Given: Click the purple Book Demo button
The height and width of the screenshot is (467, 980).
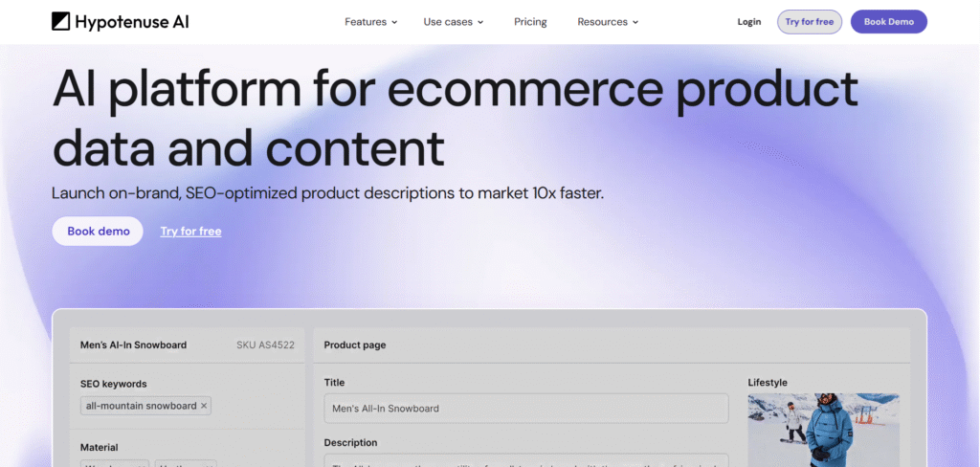Looking at the screenshot, I should point(888,22).
